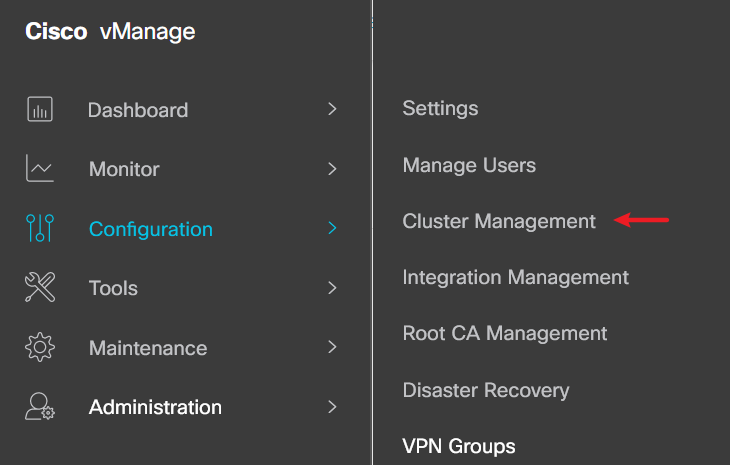Expand the Maintenance submenu chevron

click(x=332, y=347)
